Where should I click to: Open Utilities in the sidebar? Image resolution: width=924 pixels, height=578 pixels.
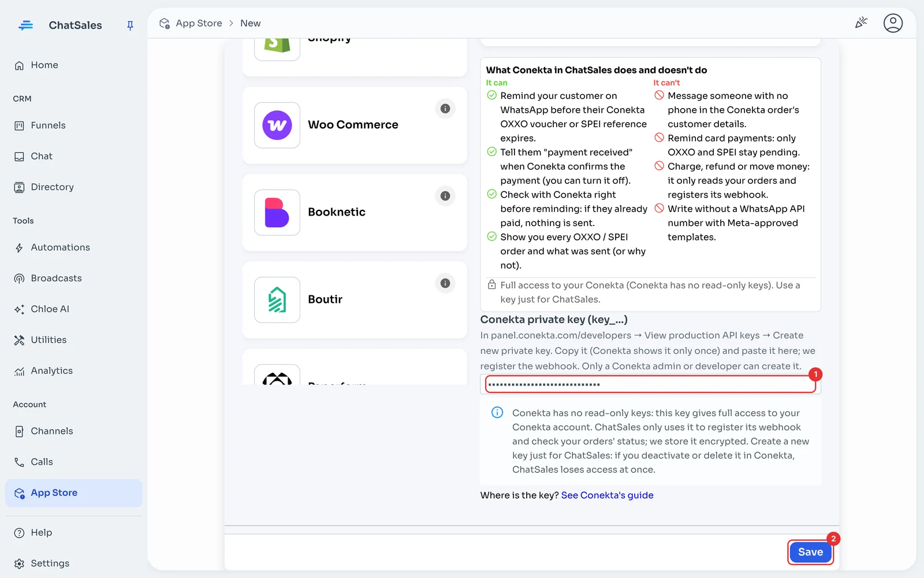pos(73,340)
